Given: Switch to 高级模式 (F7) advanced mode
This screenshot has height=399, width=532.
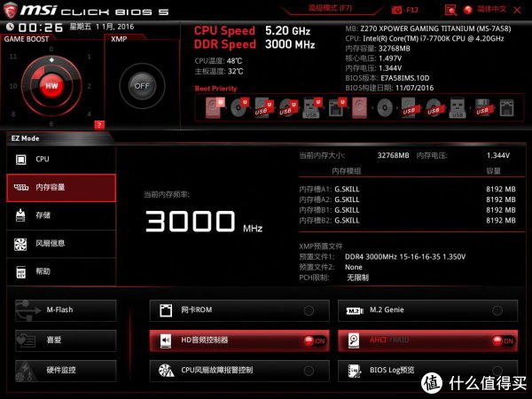Looking at the screenshot, I should click(x=330, y=8).
